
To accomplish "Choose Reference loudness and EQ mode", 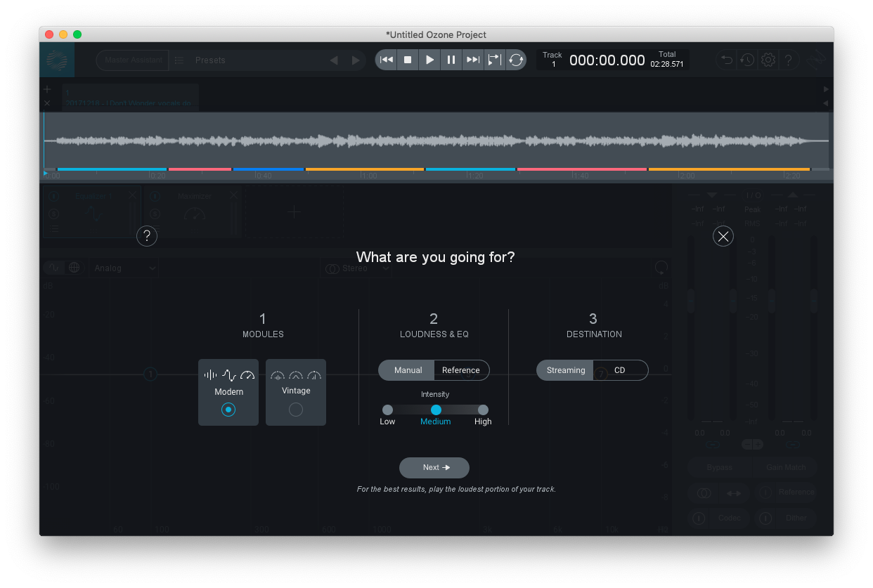I will click(461, 370).
